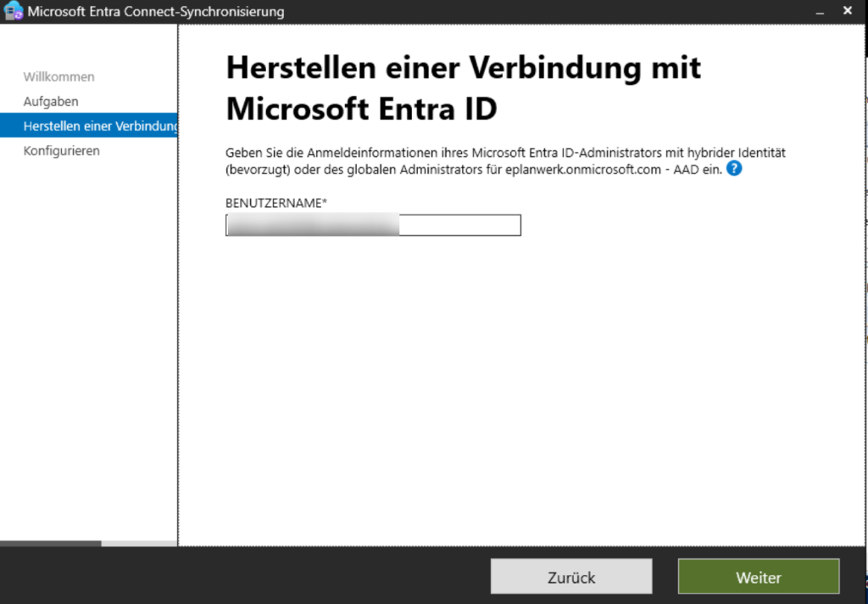Go to the Konfigurieren sidebar step
This screenshot has width=868, height=604.
click(61, 151)
